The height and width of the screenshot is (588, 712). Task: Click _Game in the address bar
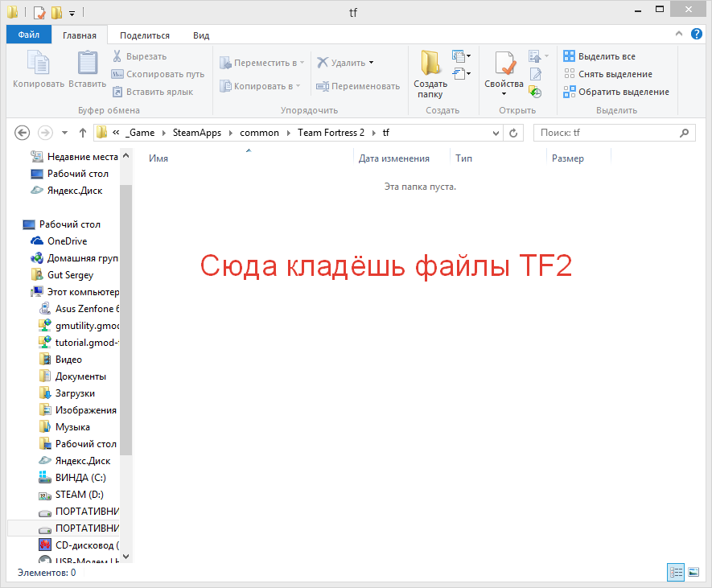(x=140, y=133)
